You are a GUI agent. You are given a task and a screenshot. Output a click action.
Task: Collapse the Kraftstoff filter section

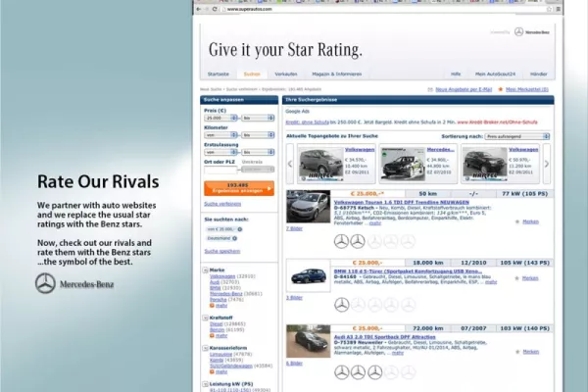point(205,318)
